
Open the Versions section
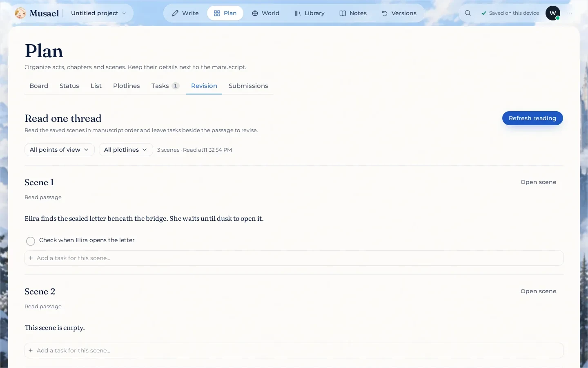coord(399,13)
